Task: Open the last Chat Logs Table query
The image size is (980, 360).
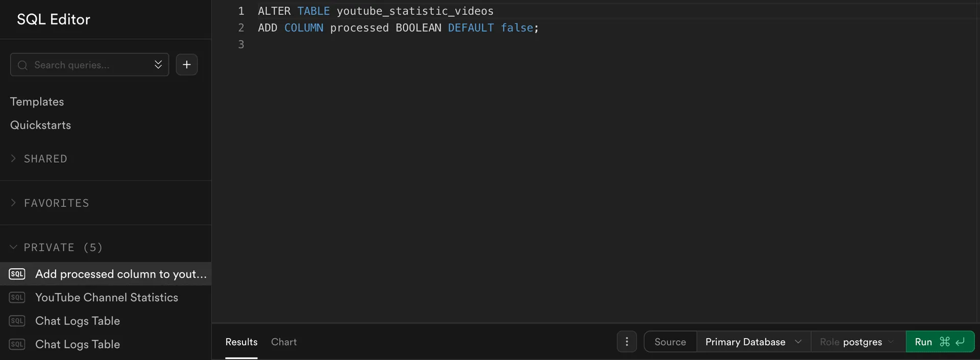Action: [106, 344]
